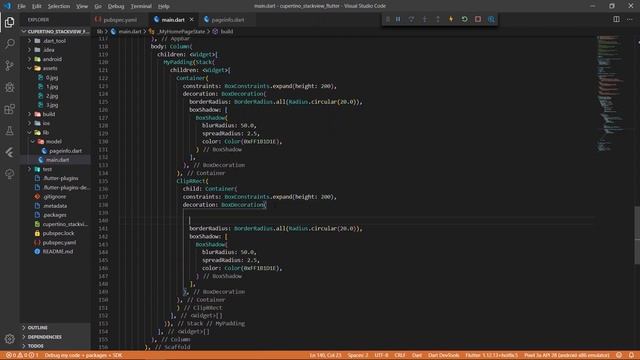Open the View menu
Screen dimensions: 640x360
pyautogui.click(x=82, y=6)
